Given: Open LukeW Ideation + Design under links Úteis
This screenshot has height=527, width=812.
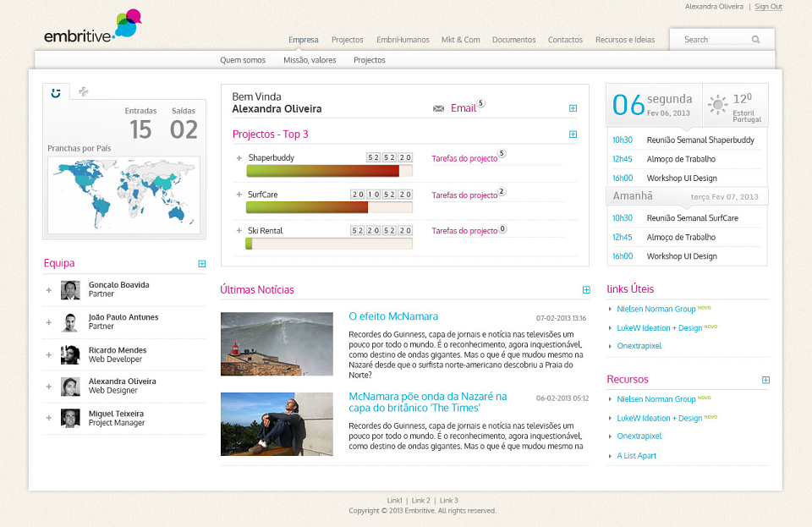Looking at the screenshot, I should (659, 328).
